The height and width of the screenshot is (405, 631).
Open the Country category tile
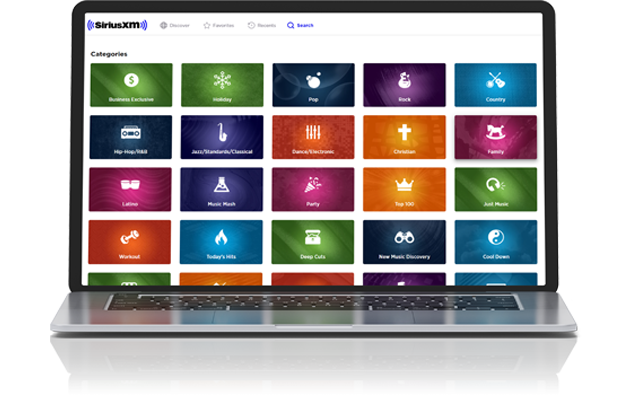click(495, 85)
